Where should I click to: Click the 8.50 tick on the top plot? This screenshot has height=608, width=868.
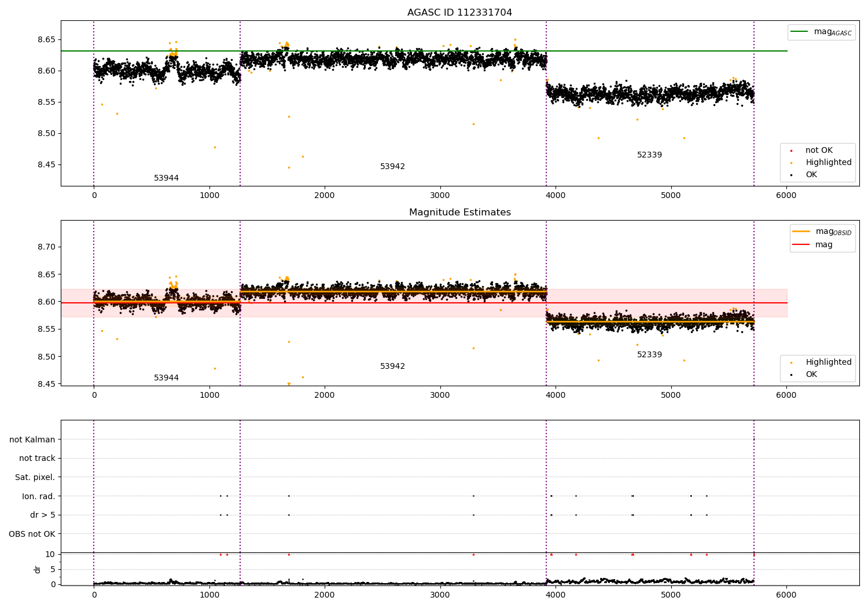pos(46,134)
